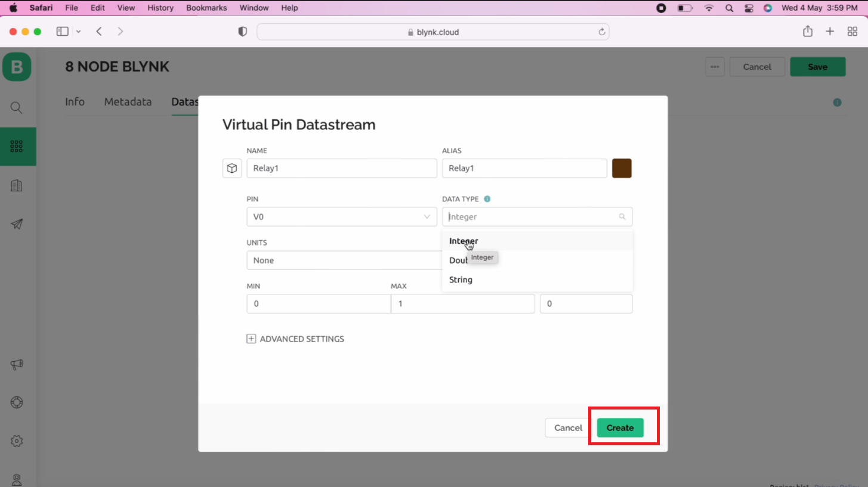Click the Name field containing Relay1
This screenshot has width=868, height=487.
[342, 168]
